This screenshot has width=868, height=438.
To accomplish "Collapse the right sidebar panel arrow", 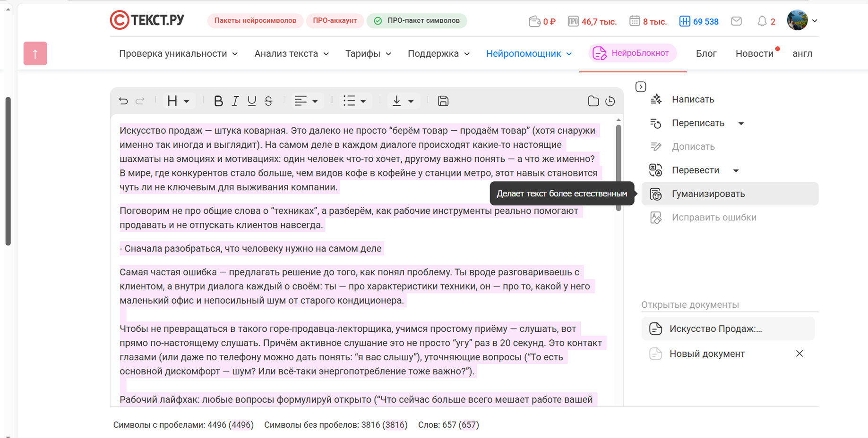I will point(641,87).
